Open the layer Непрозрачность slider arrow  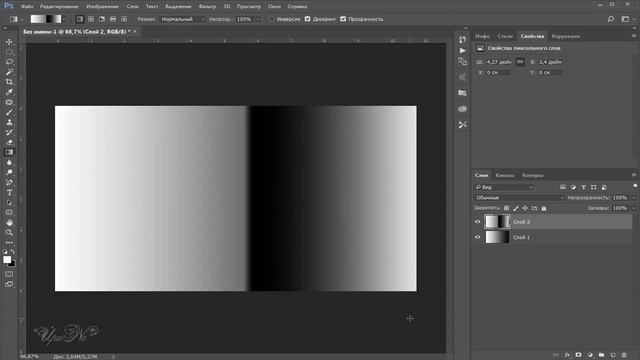[x=633, y=198]
